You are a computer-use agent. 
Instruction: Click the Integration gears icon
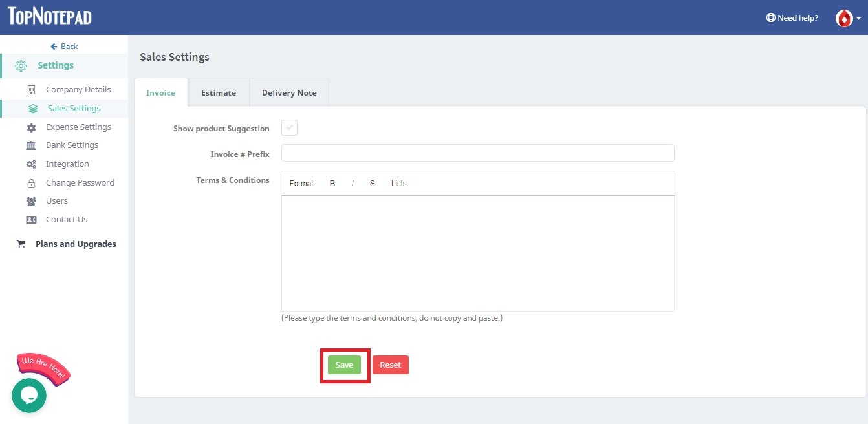click(x=31, y=164)
